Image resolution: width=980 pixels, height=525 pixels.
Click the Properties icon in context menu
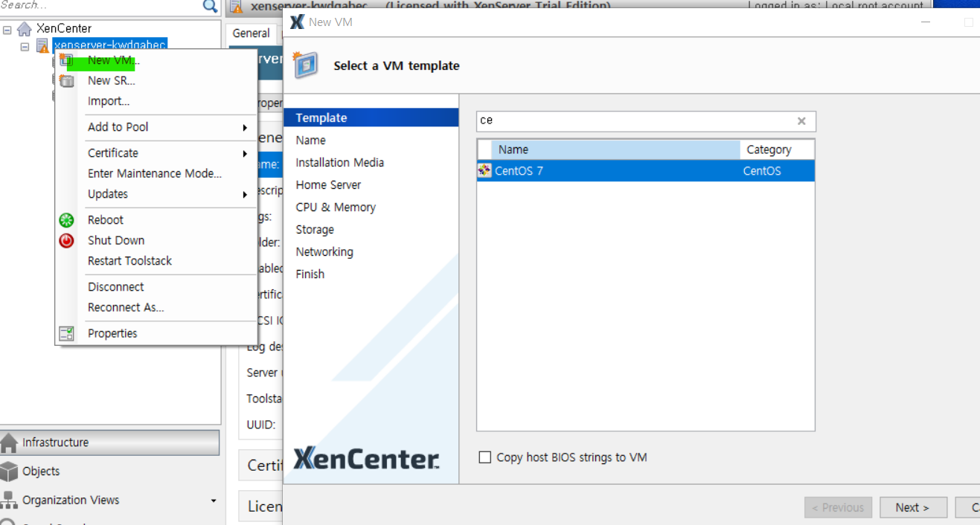tap(67, 333)
